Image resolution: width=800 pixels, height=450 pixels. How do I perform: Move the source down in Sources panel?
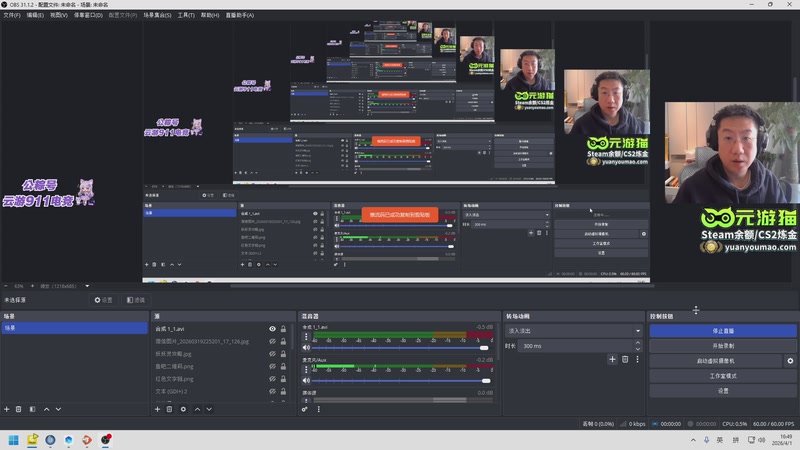click(209, 409)
